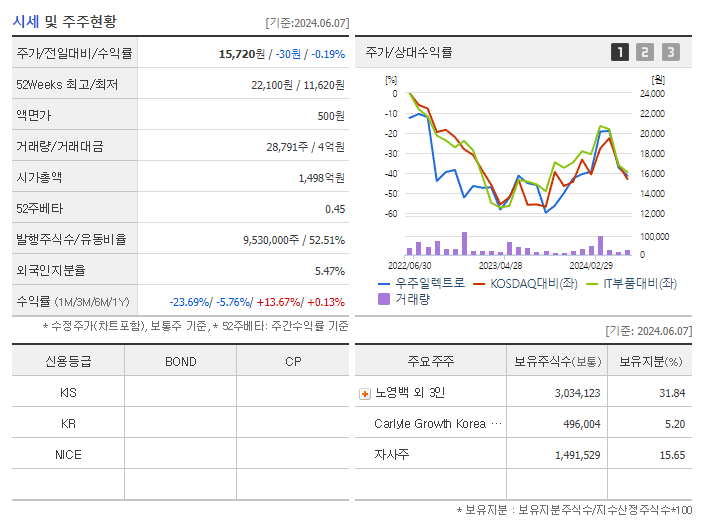Click the blue 우주일렉트로 legend line
The height and width of the screenshot is (525, 702).
(x=384, y=284)
